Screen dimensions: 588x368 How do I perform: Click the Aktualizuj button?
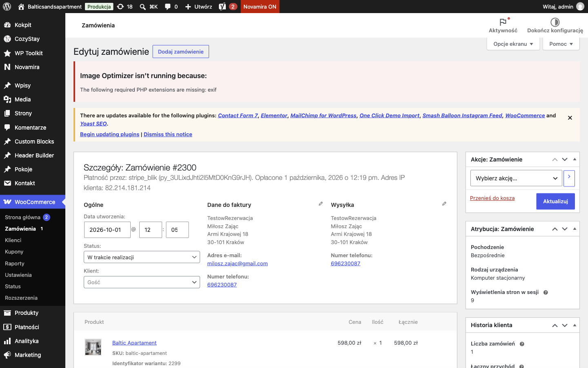coord(555,201)
